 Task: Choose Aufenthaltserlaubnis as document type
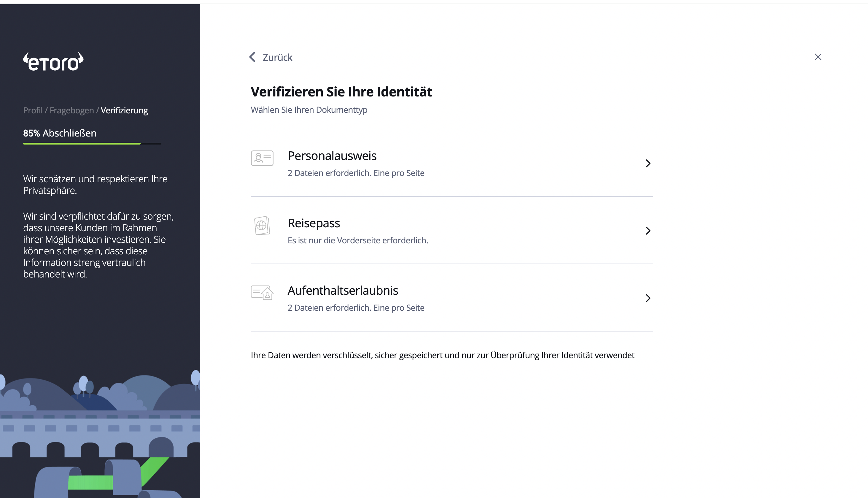pos(343,291)
